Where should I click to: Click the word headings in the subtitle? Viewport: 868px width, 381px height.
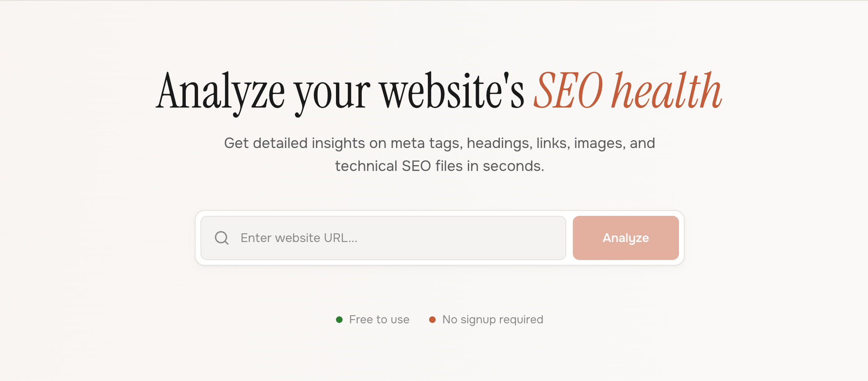coord(499,143)
